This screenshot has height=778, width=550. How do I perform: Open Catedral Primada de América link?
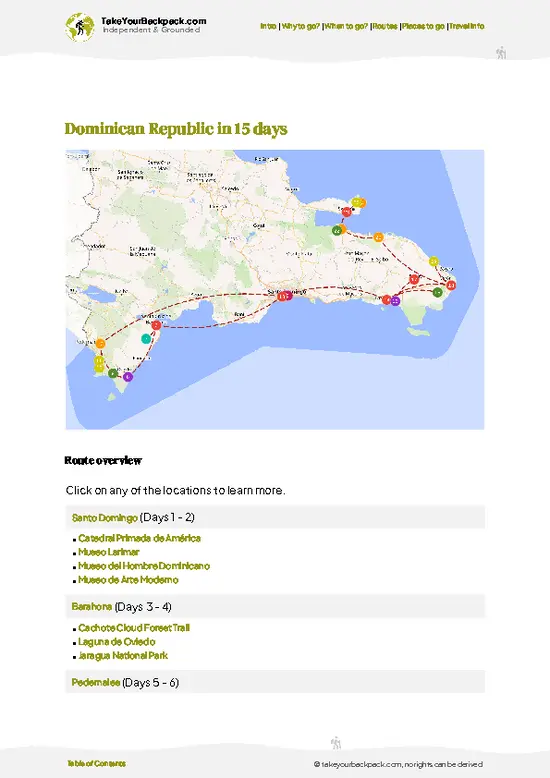coord(139,538)
